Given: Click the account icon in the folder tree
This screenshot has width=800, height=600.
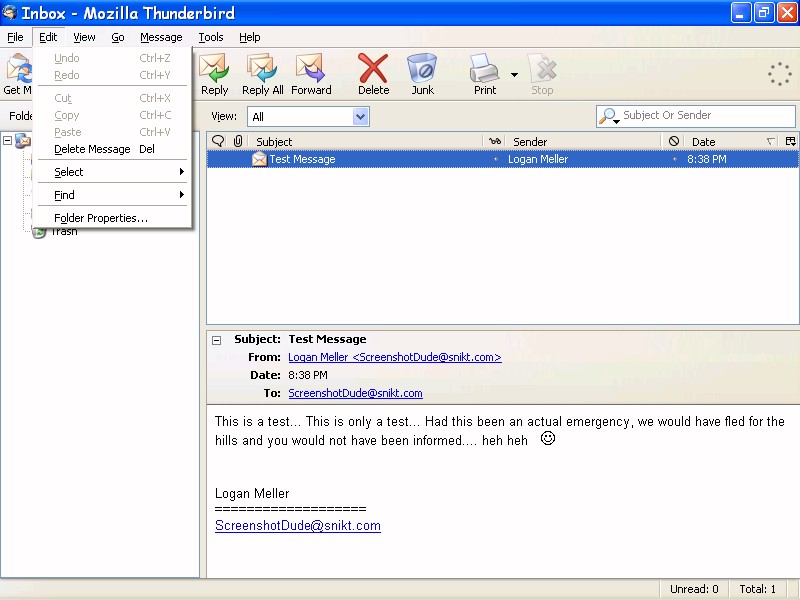Looking at the screenshot, I should click(23, 140).
